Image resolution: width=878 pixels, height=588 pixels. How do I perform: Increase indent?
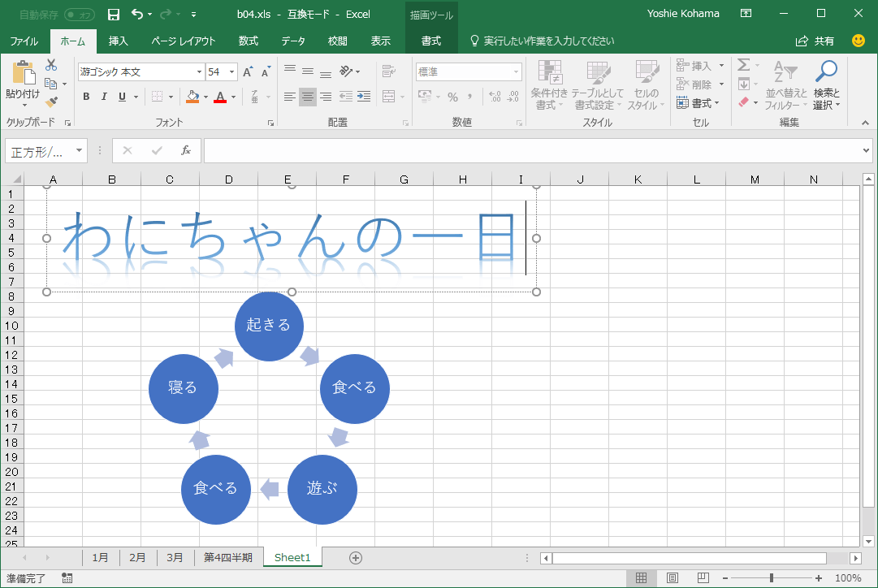pyautogui.click(x=364, y=97)
